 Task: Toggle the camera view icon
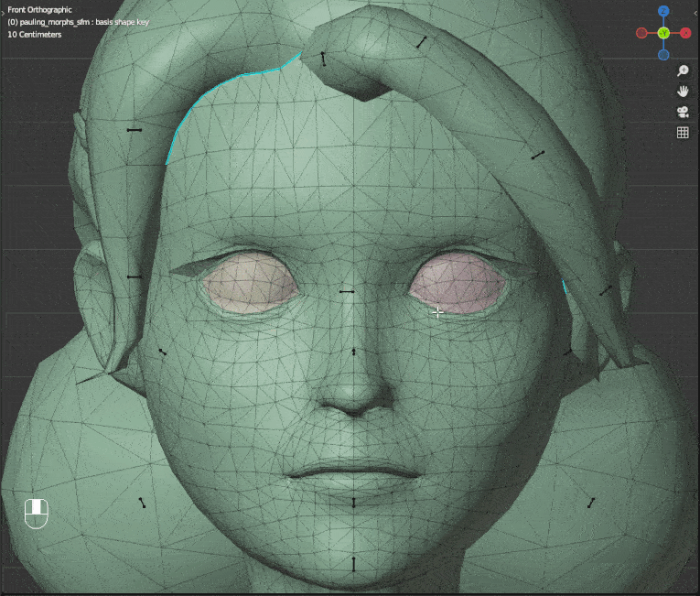(x=683, y=112)
